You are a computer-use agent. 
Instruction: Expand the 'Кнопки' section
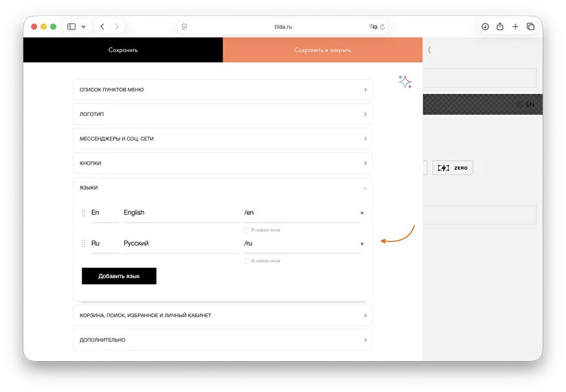click(x=223, y=163)
